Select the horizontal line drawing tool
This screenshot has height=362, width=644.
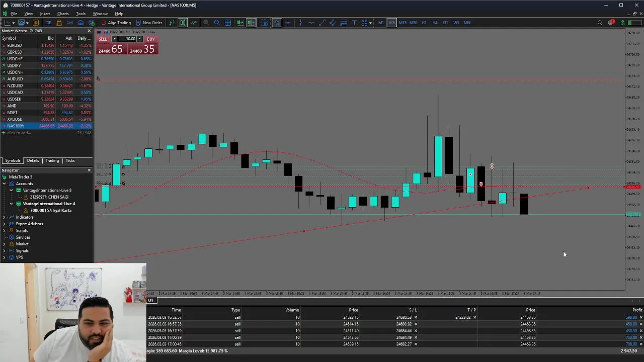pos(311,23)
